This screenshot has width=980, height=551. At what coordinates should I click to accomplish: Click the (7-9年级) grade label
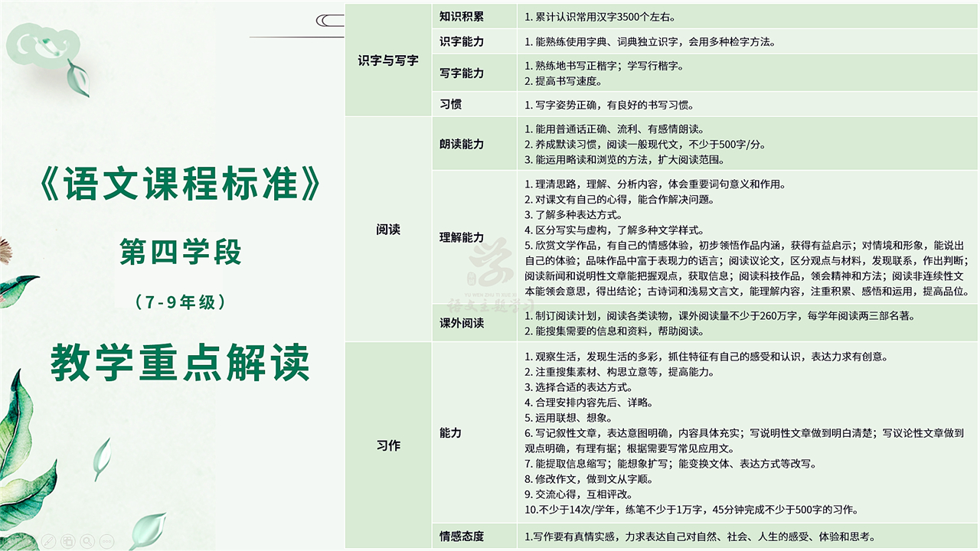click(181, 302)
